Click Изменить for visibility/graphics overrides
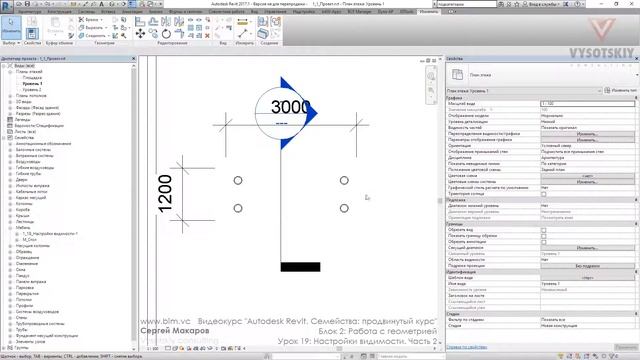 click(x=587, y=134)
